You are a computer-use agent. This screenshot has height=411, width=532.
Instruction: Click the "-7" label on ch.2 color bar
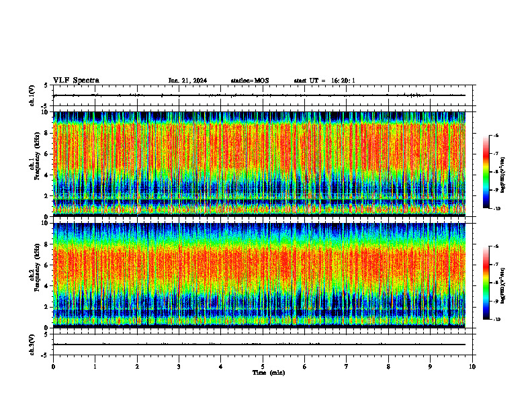(x=496, y=265)
